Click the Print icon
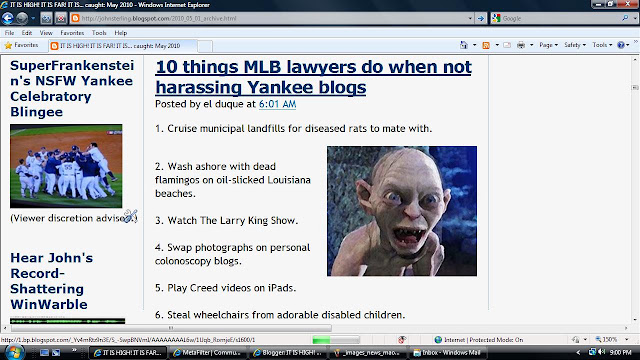This screenshot has height=360, width=640. pyautogui.click(x=521, y=45)
